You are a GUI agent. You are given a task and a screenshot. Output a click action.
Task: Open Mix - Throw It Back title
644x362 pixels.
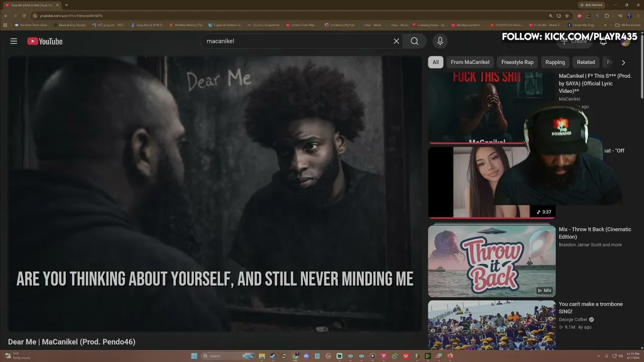pos(595,233)
